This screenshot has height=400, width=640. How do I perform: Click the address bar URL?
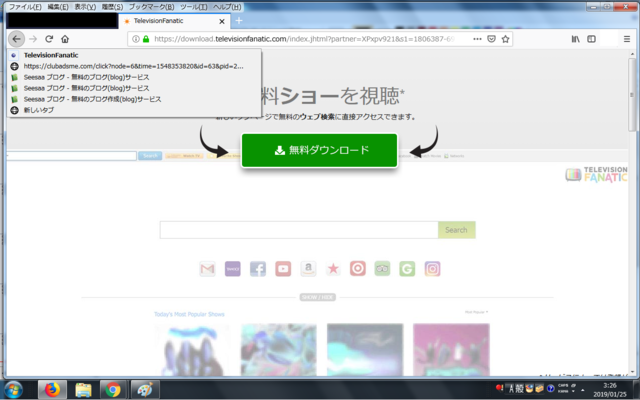(304, 39)
